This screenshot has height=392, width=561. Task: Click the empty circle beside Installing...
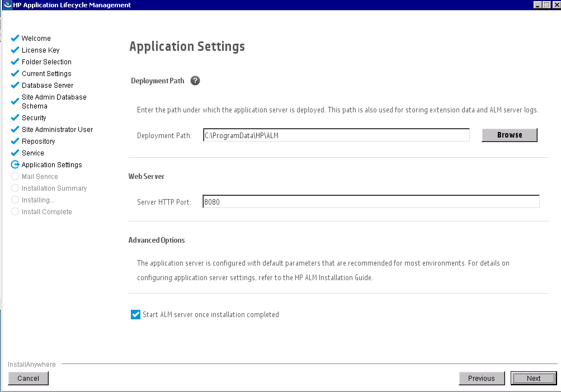coord(15,200)
